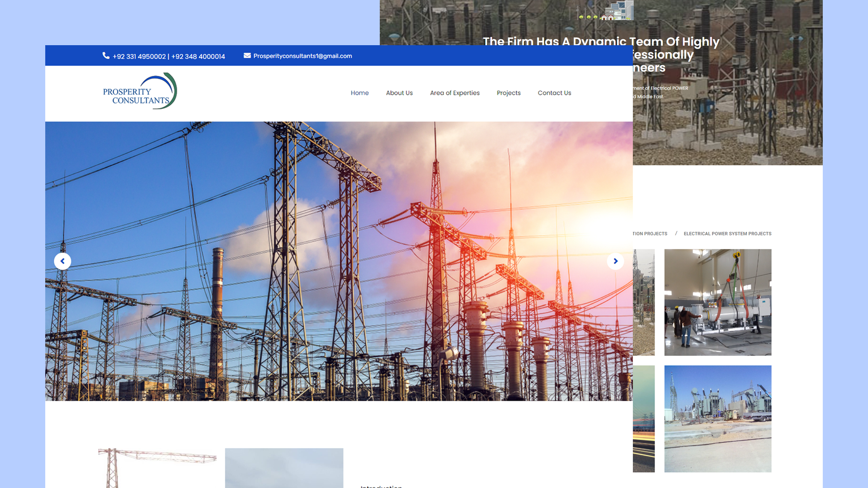This screenshot has height=488, width=868.
Task: Click the Prosperity Consultants logo
Action: [140, 92]
